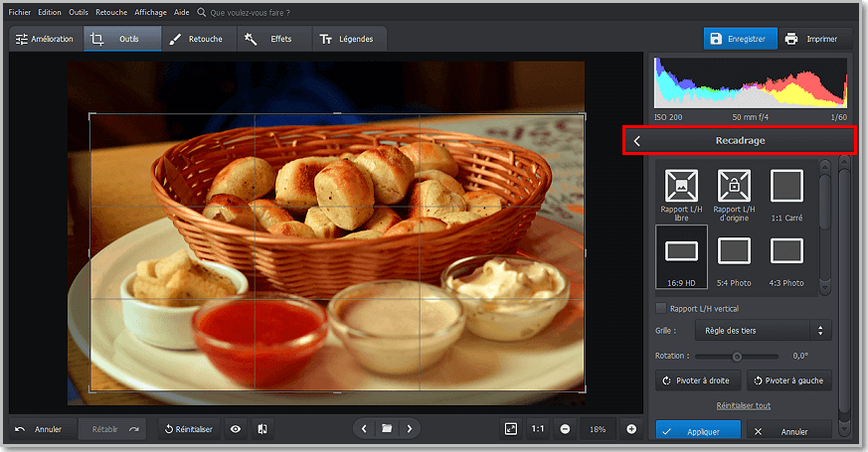Image resolution: width=868 pixels, height=452 pixels.
Task: Click the bottom-right crop frame corner handle
Action: pos(585,390)
